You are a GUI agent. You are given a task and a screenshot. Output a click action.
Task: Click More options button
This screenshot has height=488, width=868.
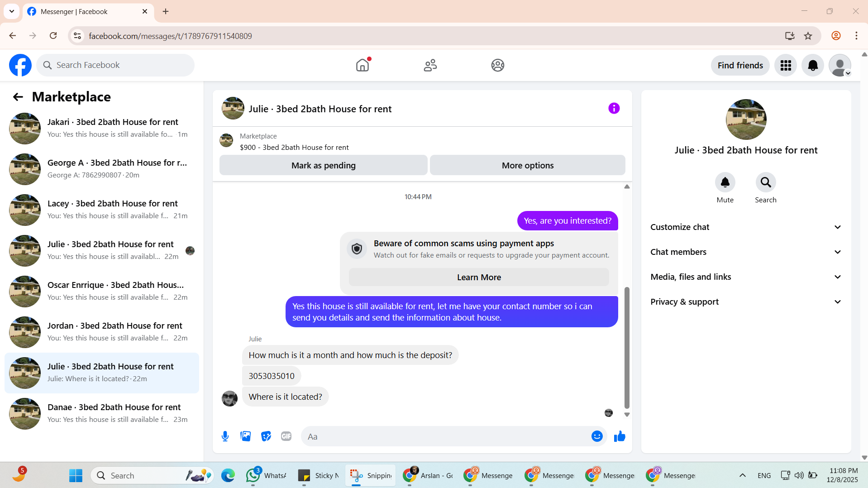pos(528,165)
